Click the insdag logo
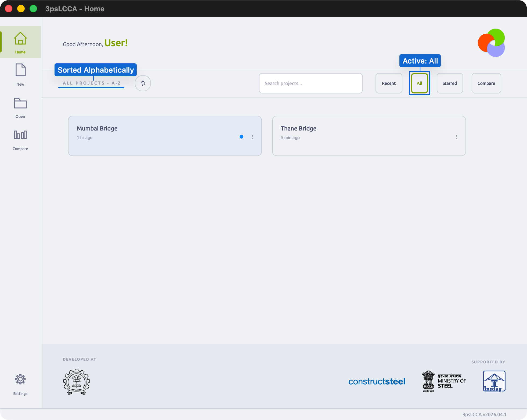This screenshot has width=527, height=420. 494,381
